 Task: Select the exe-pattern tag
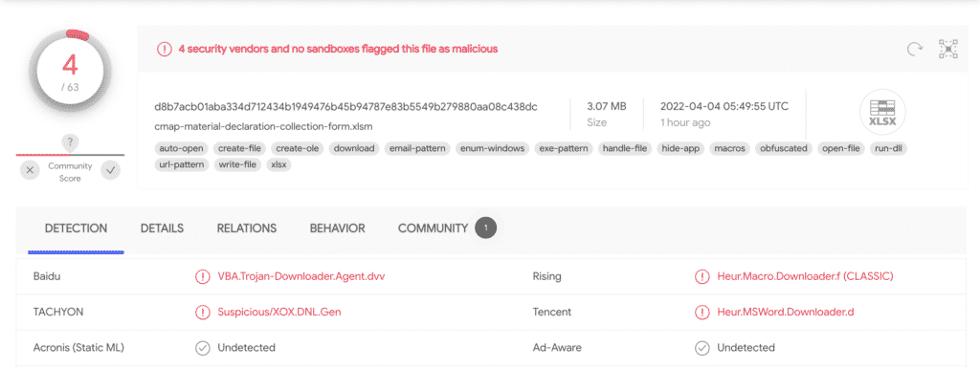pos(564,148)
